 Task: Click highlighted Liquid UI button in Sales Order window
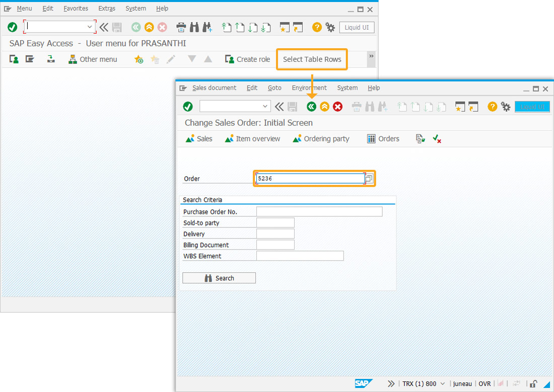click(x=532, y=107)
